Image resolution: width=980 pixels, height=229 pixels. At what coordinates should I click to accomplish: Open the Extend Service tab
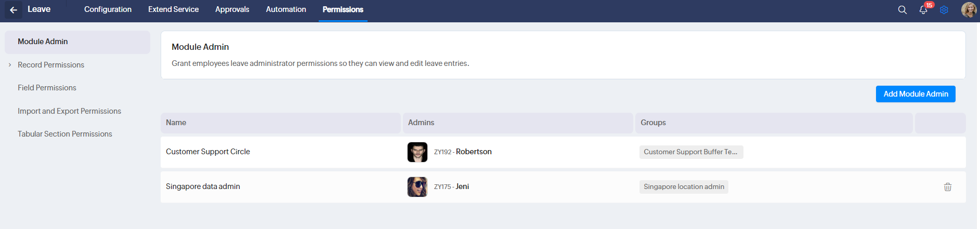(x=173, y=9)
